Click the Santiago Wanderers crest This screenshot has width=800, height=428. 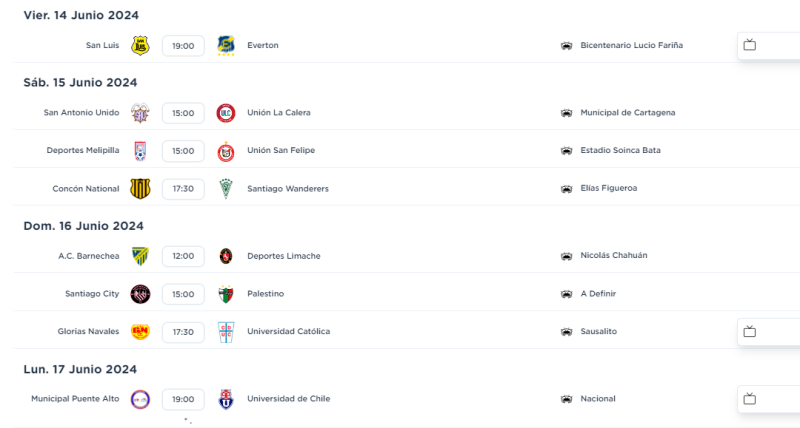(x=226, y=189)
